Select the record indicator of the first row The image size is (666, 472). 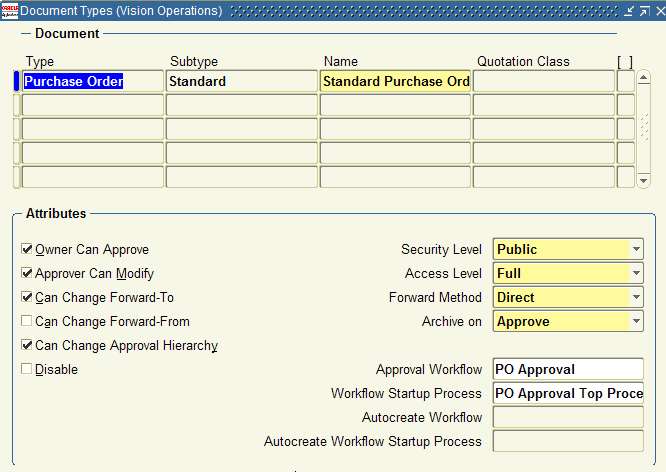pos(16,81)
